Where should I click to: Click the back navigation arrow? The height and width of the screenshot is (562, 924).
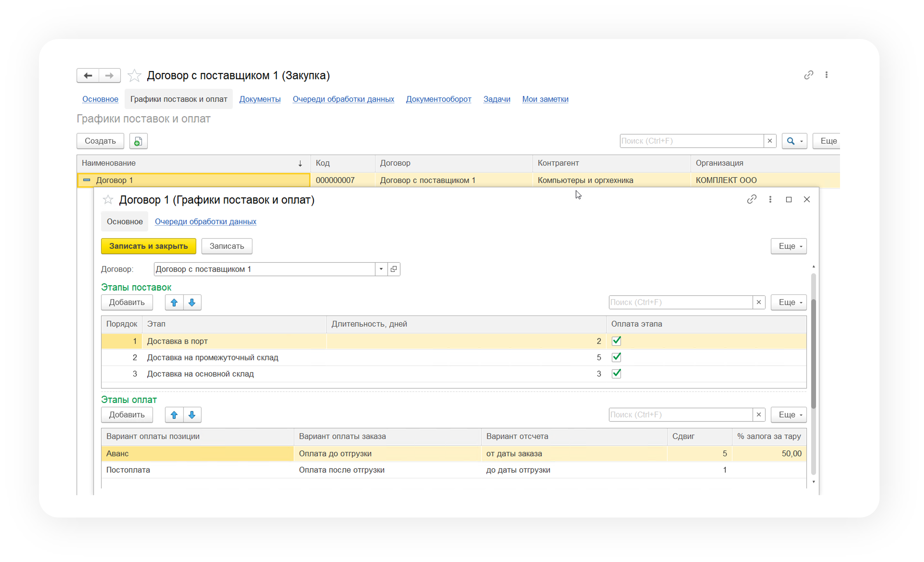pyautogui.click(x=88, y=76)
